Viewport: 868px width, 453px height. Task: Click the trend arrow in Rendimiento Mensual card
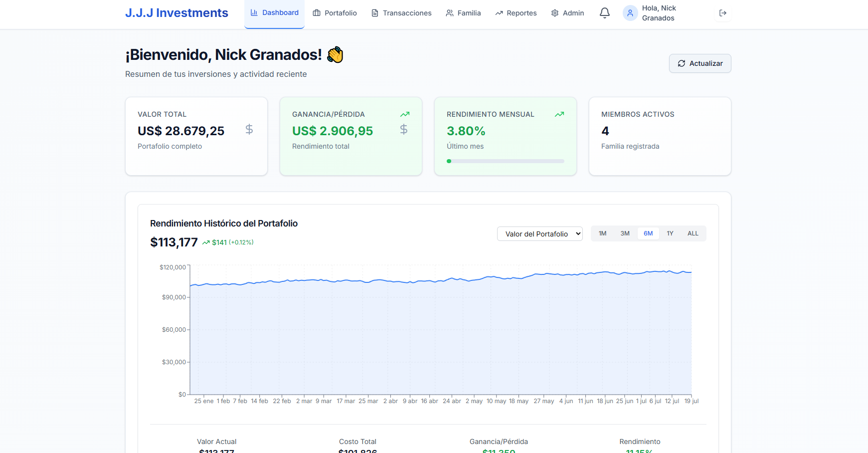(559, 114)
